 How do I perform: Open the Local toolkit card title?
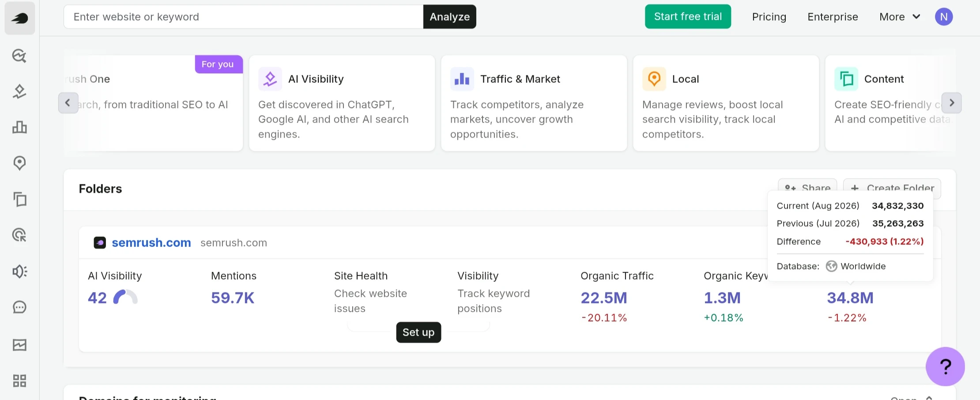point(686,79)
